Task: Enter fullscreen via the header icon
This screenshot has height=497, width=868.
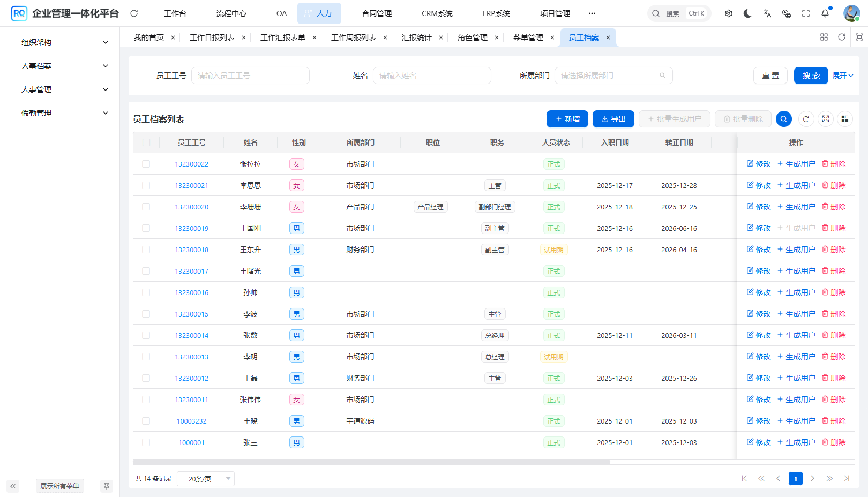Action: (806, 13)
